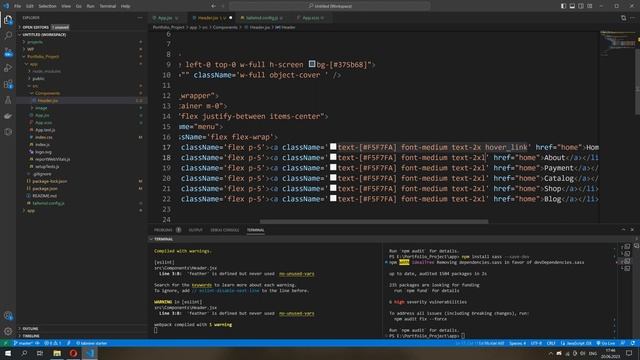Open Opera browser from the taskbar
This screenshot has width=640, height=360.
73,353
